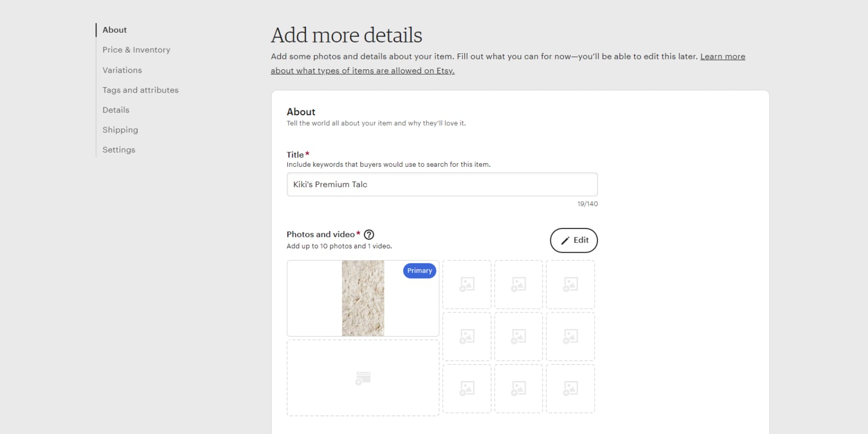Image resolution: width=868 pixels, height=434 pixels.
Task: Select the video upload placeholder icon
Action: click(363, 378)
